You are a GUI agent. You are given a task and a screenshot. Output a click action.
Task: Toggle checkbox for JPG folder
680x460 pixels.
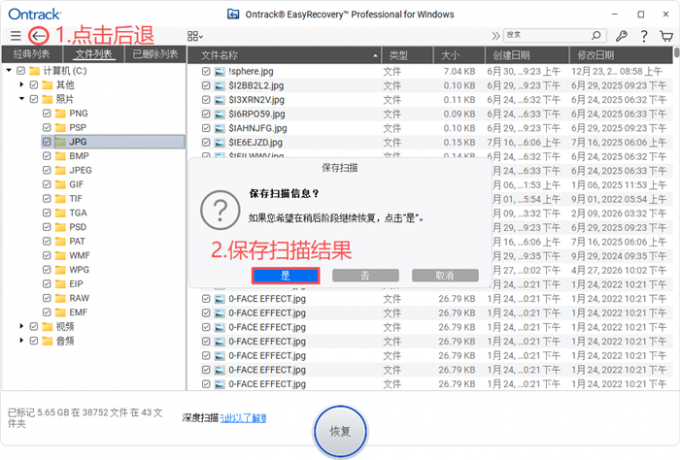pos(47,142)
